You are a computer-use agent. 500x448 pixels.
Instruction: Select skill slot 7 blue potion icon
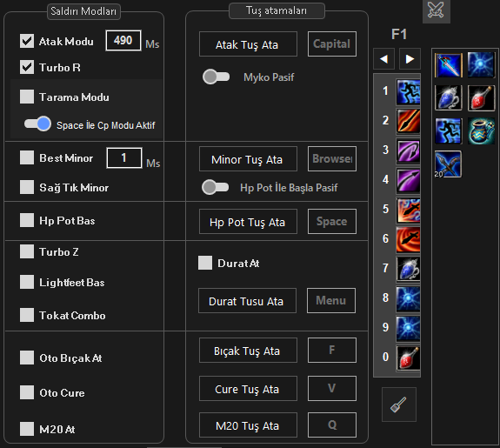pyautogui.click(x=408, y=269)
